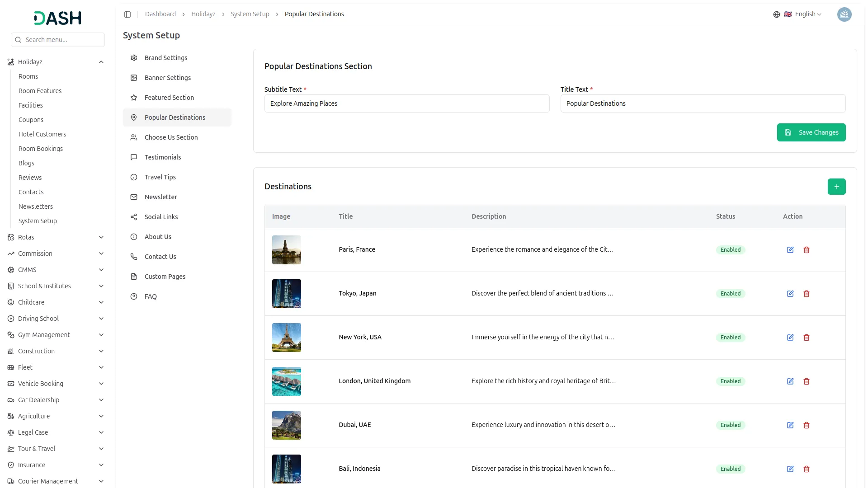Expand the Gym Management menu
The height and width of the screenshot is (488, 868).
click(x=101, y=335)
